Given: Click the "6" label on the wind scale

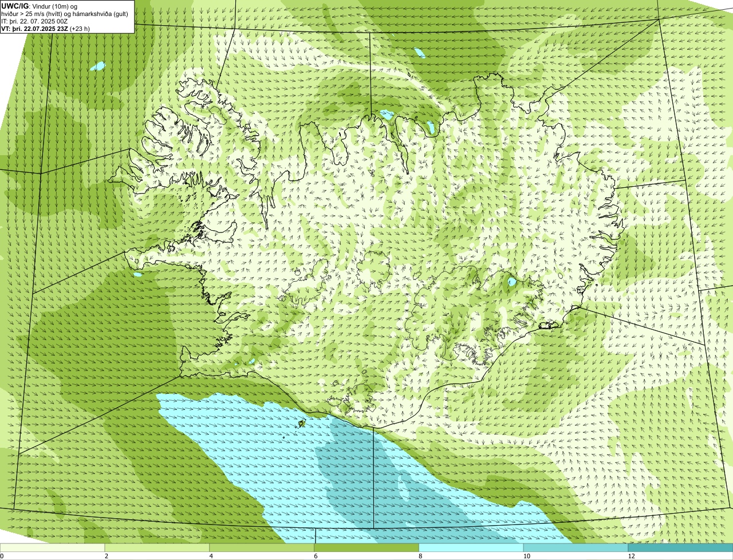Looking at the screenshot, I should coord(316,556).
